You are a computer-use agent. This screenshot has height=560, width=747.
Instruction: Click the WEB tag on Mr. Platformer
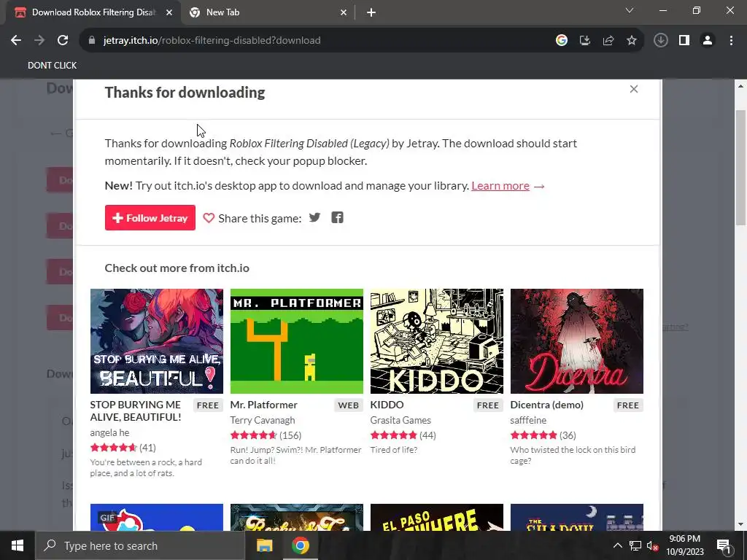pos(348,405)
